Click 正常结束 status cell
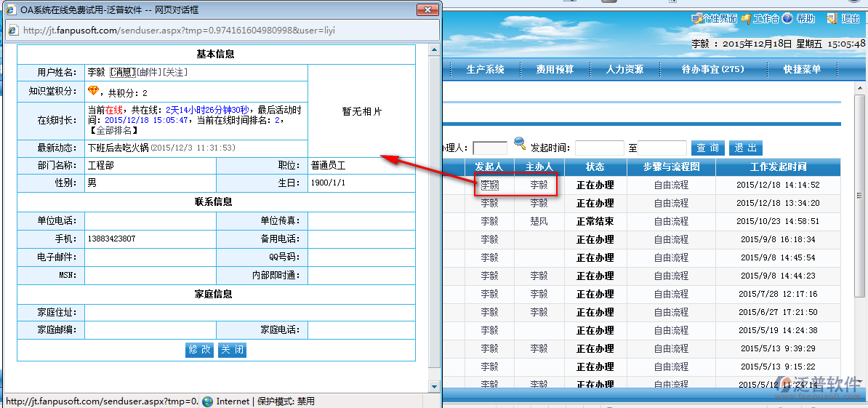Screen dimensions: 868x408 click(595, 221)
